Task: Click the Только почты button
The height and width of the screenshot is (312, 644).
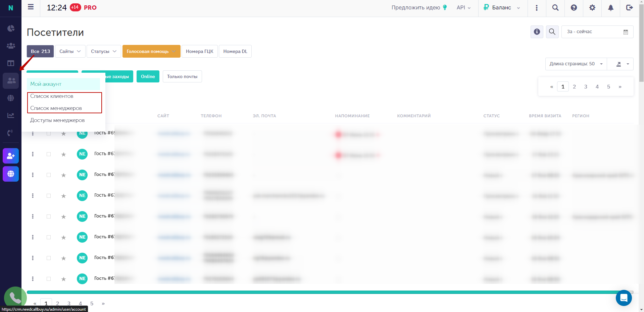Action: click(x=182, y=76)
